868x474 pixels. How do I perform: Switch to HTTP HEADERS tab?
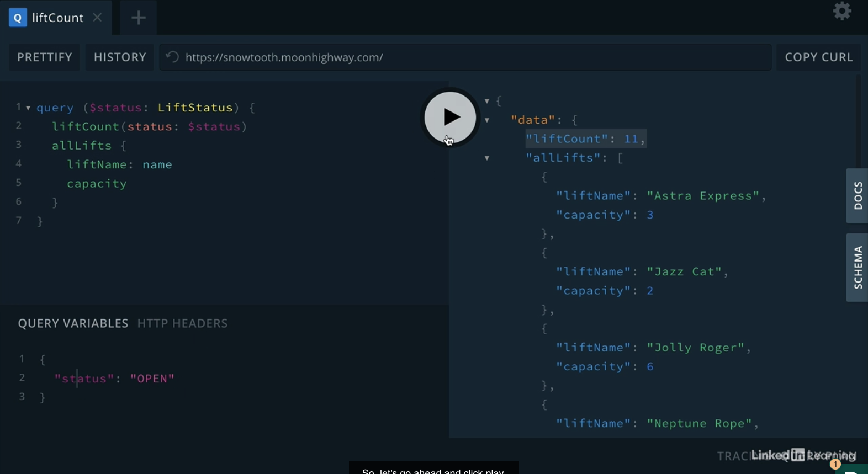pos(183,323)
